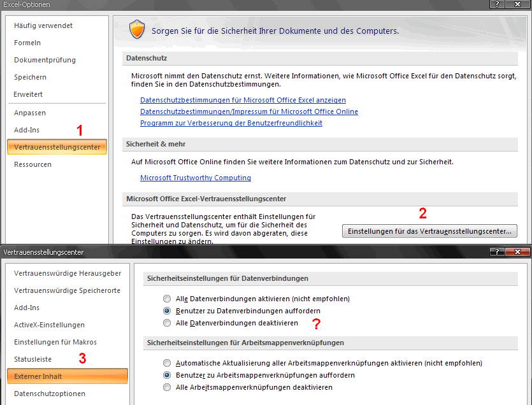The image size is (532, 405).
Task: Open the Anpassen options category
Action: pos(30,113)
